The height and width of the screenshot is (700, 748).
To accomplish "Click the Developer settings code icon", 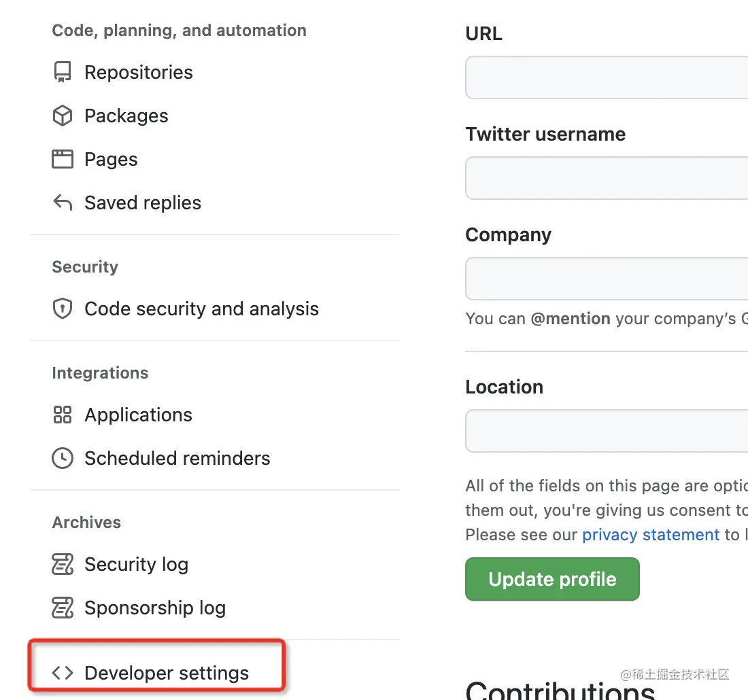I will [63, 673].
